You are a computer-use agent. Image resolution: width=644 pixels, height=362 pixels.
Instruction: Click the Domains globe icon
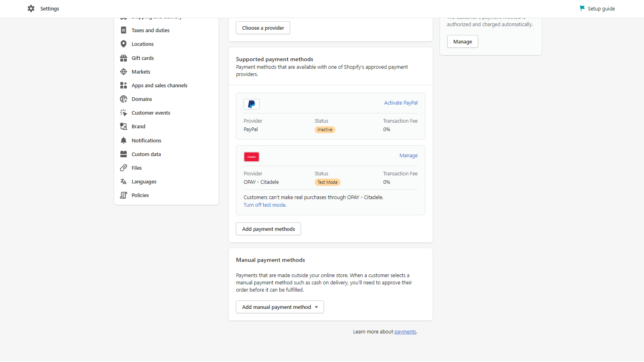(124, 99)
